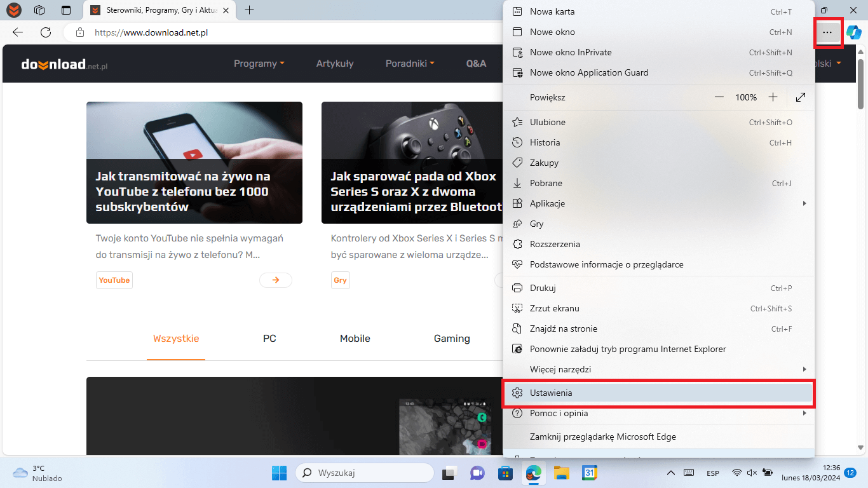Open the Q&A nav link
The image size is (868, 488).
click(476, 64)
